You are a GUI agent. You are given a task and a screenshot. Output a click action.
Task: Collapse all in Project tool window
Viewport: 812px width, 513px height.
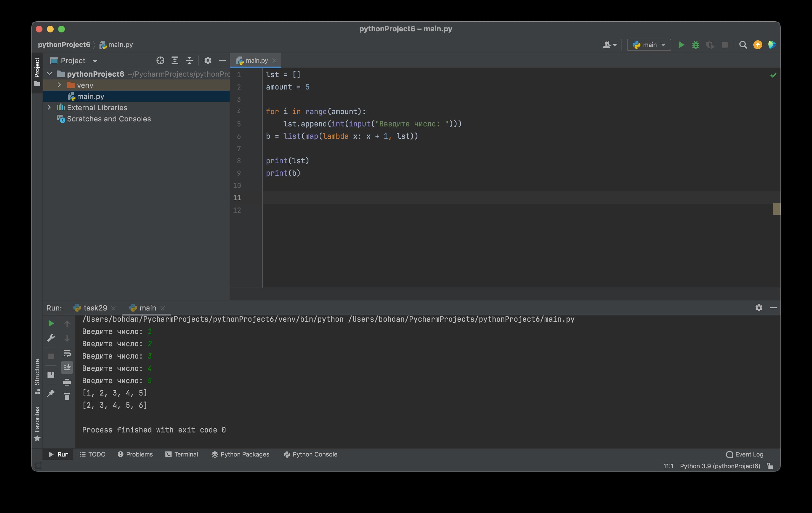[x=189, y=61]
